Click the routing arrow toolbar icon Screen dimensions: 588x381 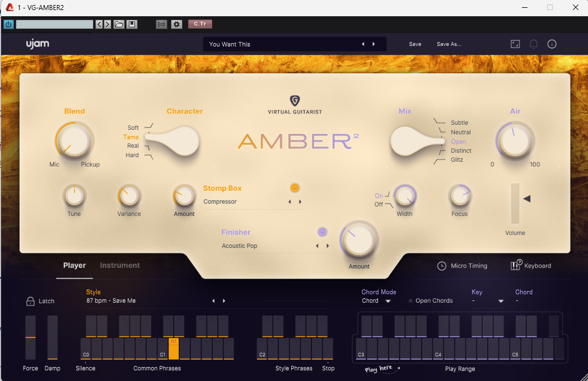click(x=161, y=25)
